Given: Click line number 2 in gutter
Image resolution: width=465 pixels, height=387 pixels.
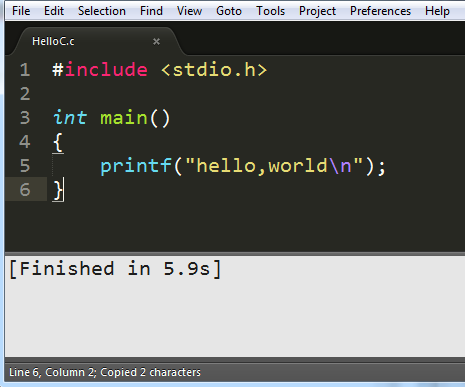Looking at the screenshot, I should pyautogui.click(x=25, y=94).
